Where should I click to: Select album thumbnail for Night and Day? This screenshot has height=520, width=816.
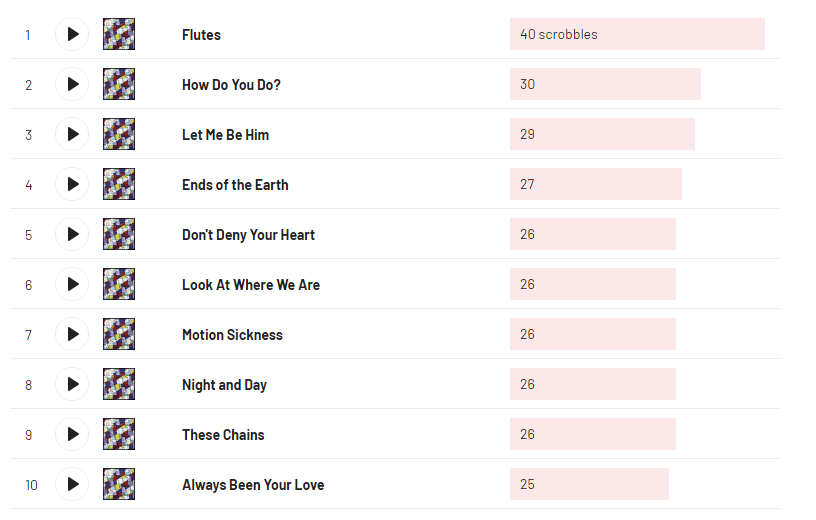point(119,384)
